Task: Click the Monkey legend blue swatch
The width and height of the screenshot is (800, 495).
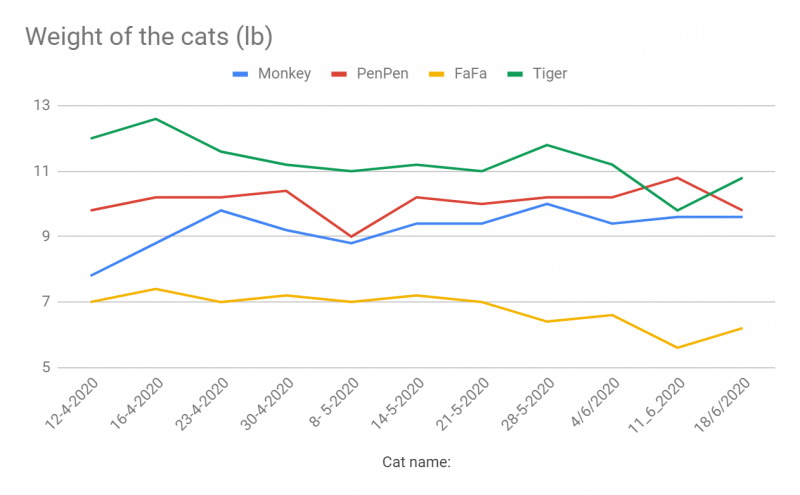Action: coord(241,73)
